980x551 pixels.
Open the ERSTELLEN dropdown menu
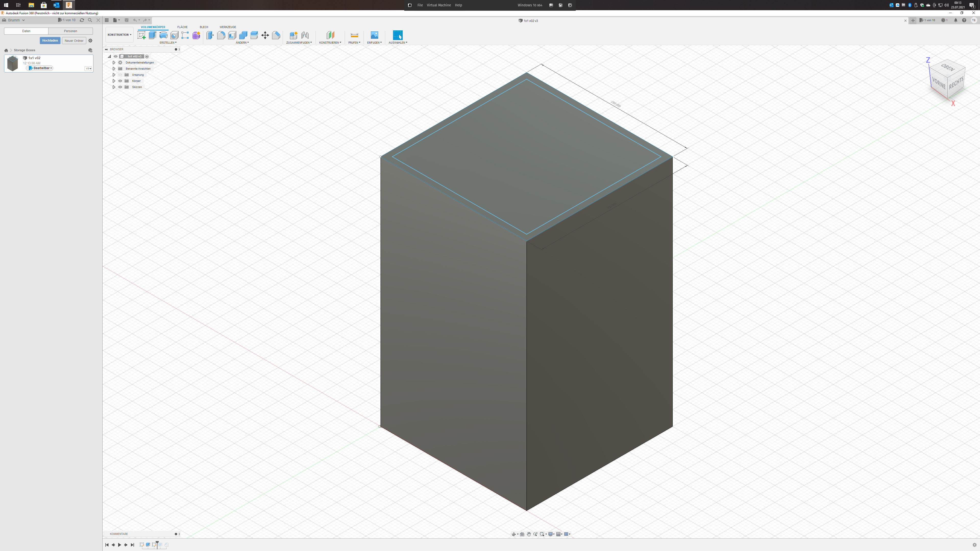pos(168,43)
